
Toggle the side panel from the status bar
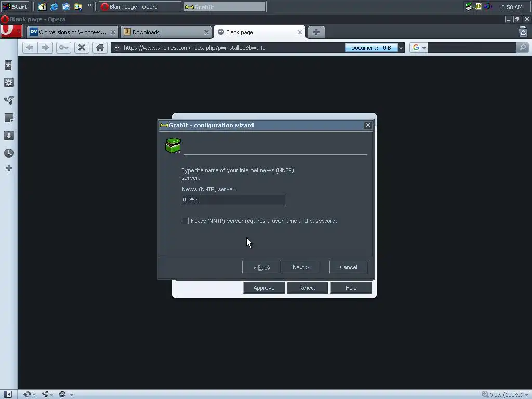[8, 394]
